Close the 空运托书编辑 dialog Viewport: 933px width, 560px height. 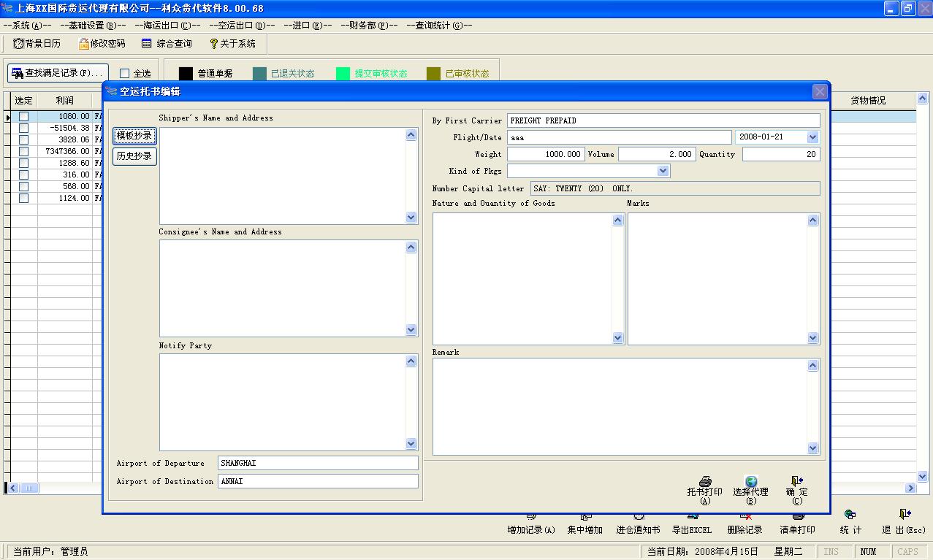point(820,91)
